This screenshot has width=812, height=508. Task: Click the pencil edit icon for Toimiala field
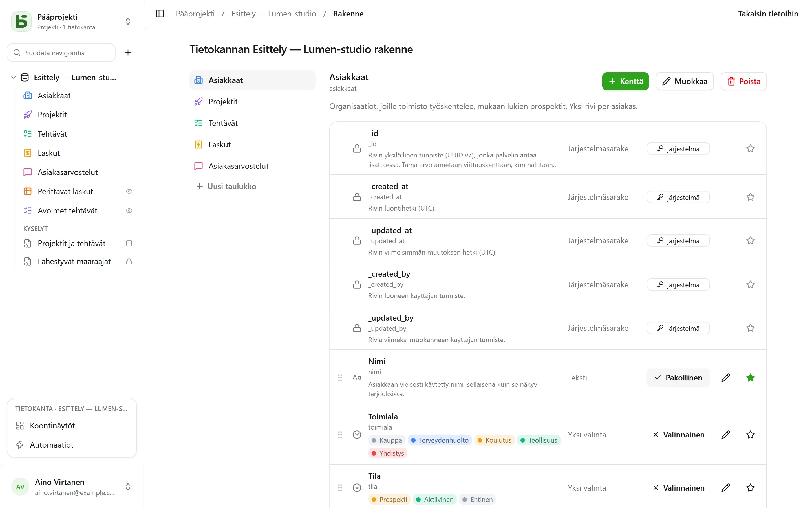725,435
